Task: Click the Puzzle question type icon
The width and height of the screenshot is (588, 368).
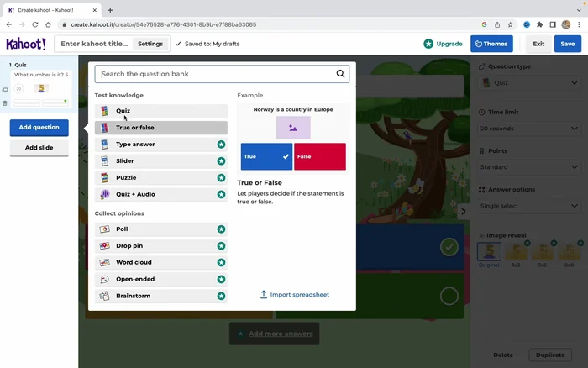Action: (x=104, y=178)
